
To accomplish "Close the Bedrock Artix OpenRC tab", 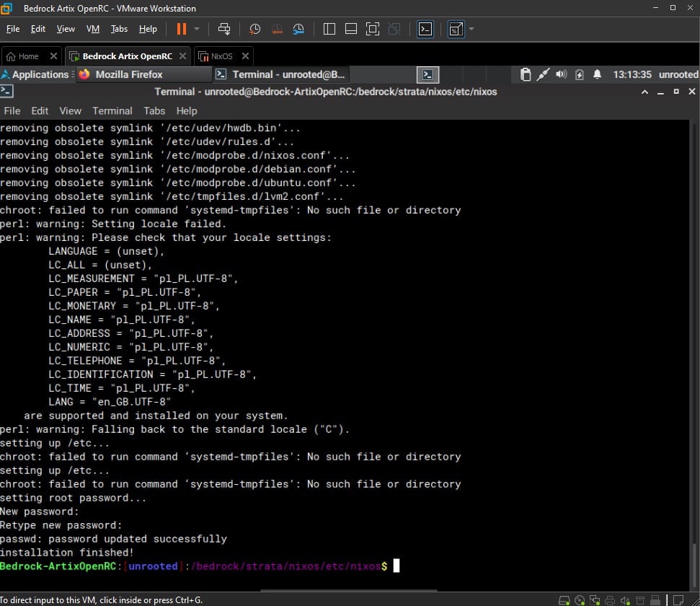I will (x=182, y=56).
